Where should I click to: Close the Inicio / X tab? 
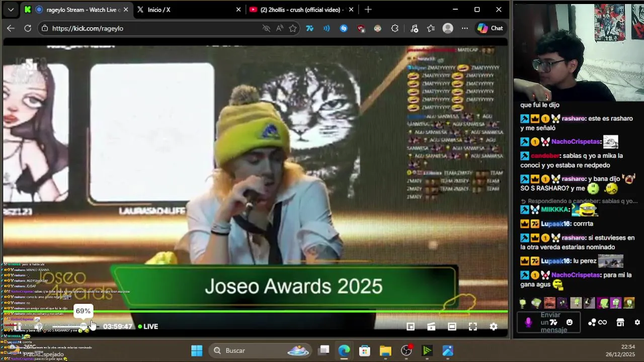pos(238,10)
